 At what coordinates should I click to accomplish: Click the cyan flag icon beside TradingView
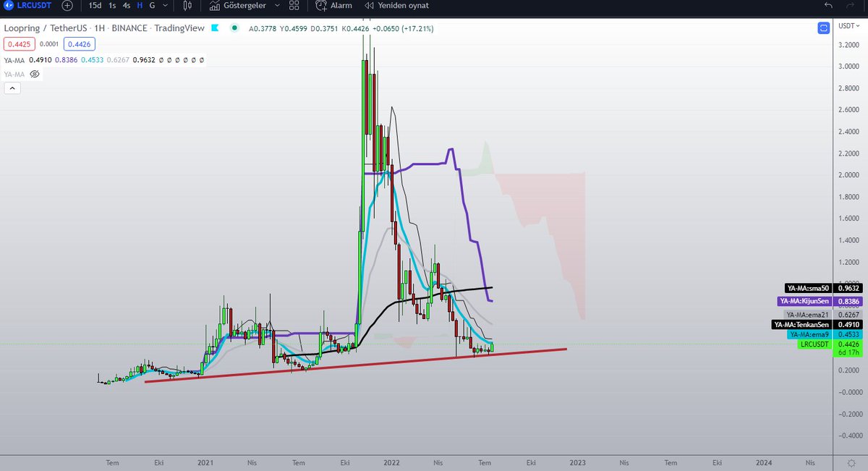[x=215, y=29]
